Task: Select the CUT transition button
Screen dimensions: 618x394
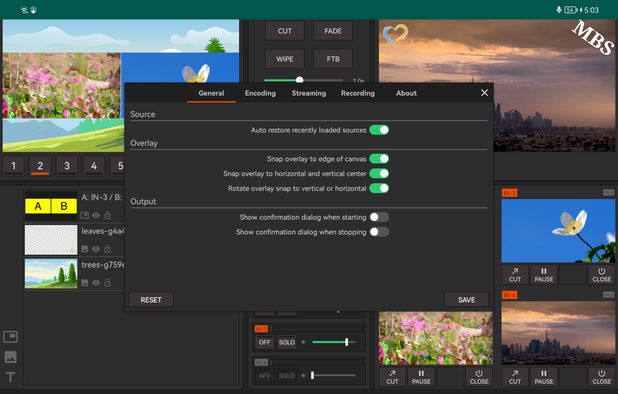Action: click(285, 31)
